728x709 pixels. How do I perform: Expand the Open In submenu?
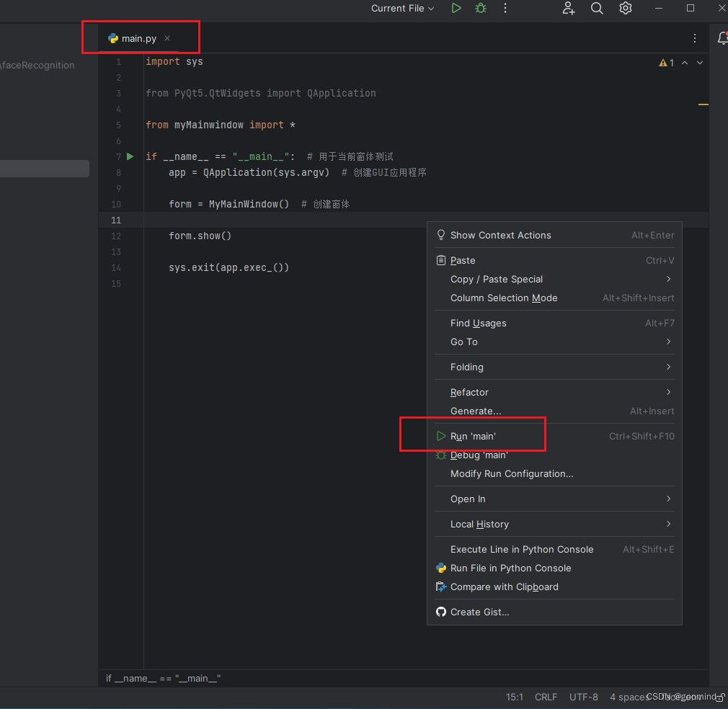[554, 499]
